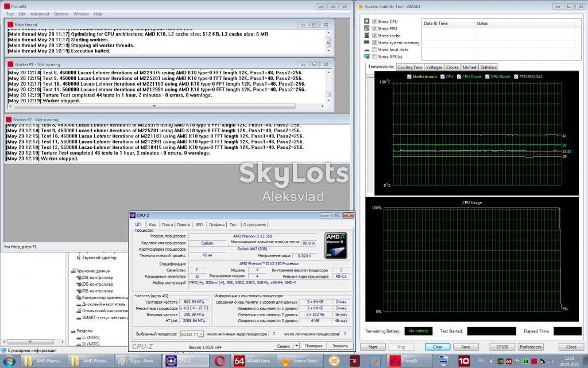The width and height of the screenshot is (588, 368).
Task: Open the Socket #1 processor selection combo
Action: point(192,334)
